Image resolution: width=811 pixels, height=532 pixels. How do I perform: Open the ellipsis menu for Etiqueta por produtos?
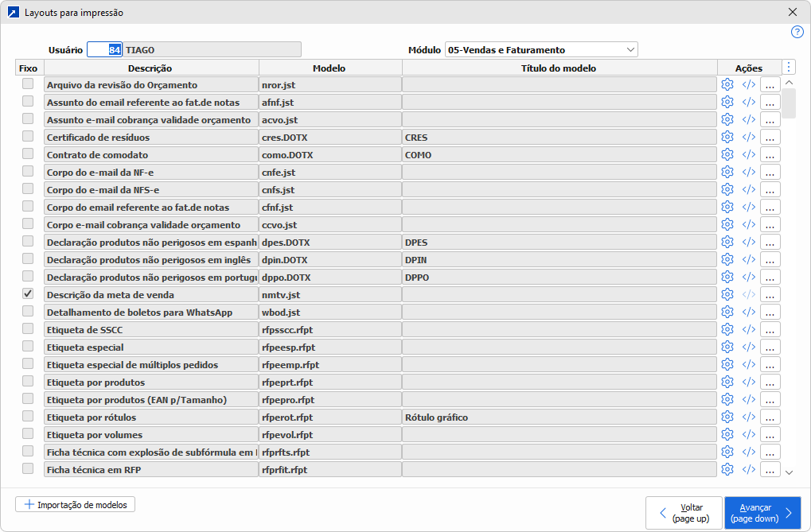(770, 382)
